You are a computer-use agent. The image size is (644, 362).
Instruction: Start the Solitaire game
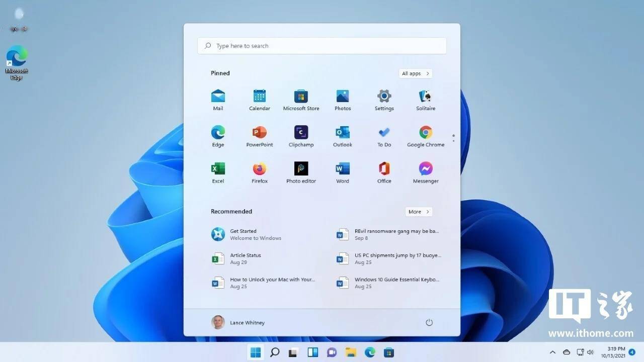(x=425, y=99)
